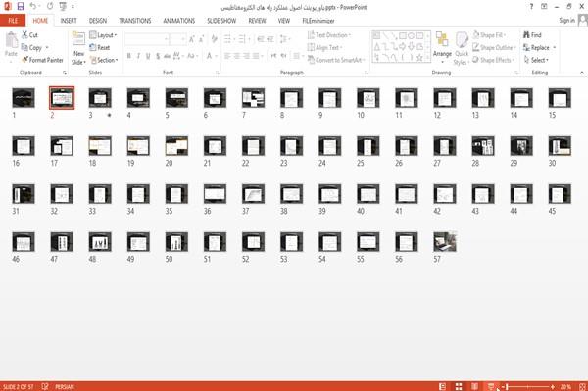Switch to the DESIGN tab
Viewport: 588px width, 391px height.
pos(97,21)
